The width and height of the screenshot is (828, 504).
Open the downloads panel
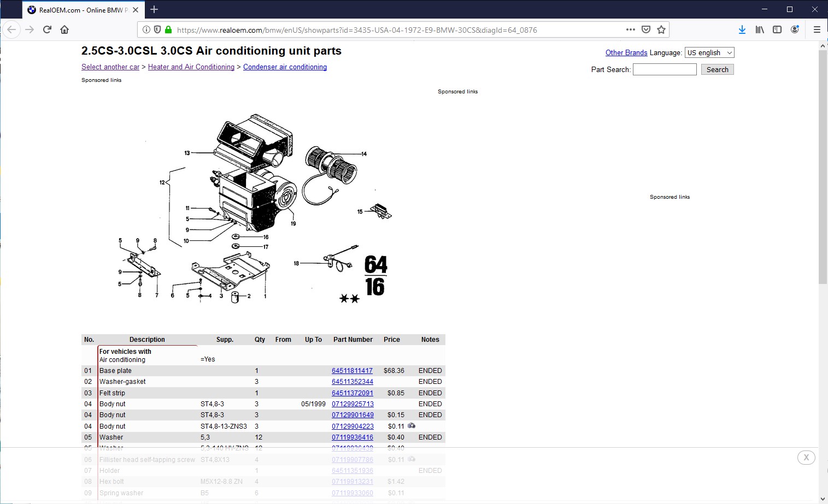tap(742, 29)
